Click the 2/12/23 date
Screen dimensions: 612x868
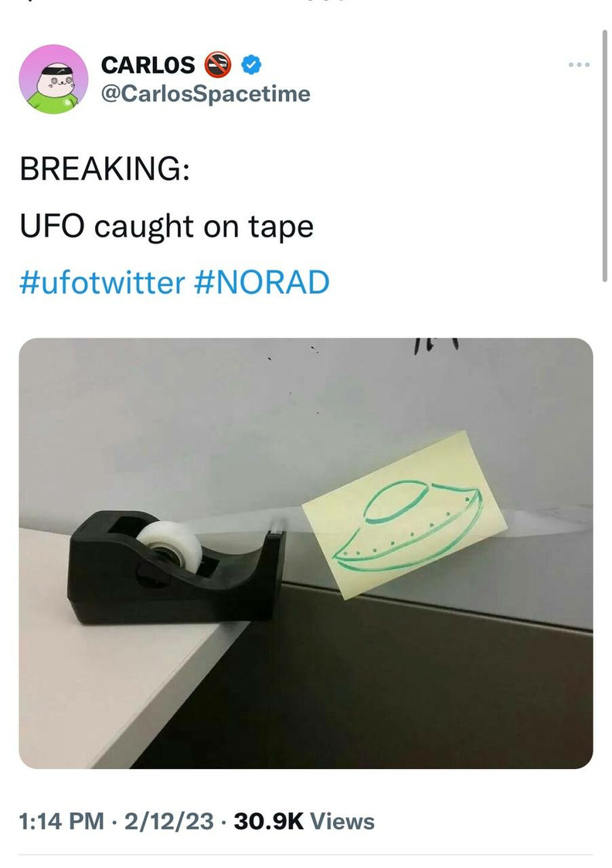pos(168,821)
